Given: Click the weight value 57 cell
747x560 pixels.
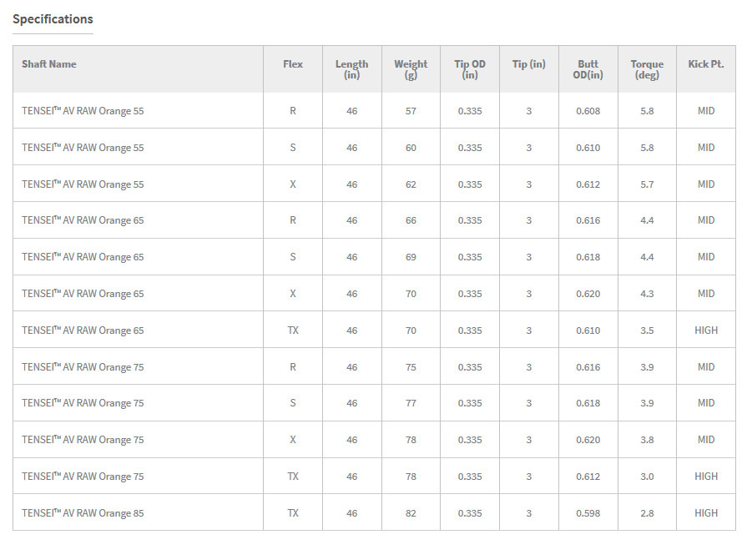Looking at the screenshot, I should click(411, 111).
